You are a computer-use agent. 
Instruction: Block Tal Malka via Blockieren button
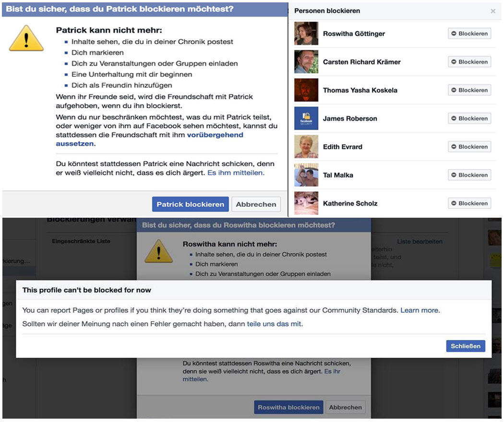469,175
